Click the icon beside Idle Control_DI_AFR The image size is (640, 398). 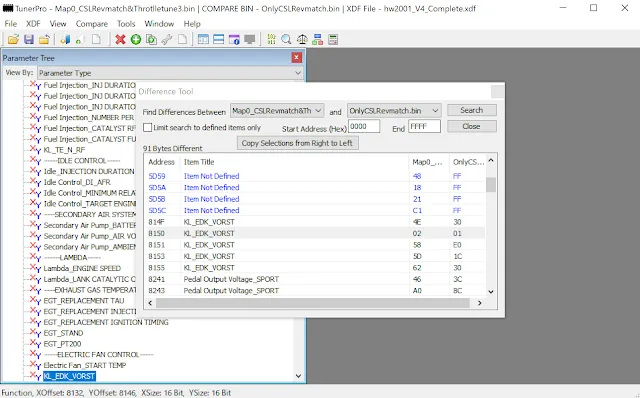click(x=36, y=182)
